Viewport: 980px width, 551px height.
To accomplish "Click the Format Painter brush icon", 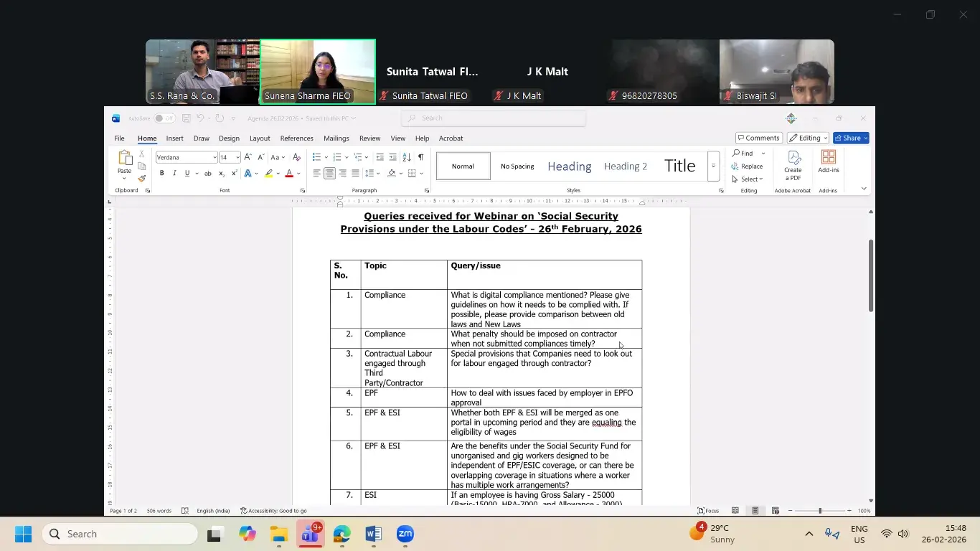I will pyautogui.click(x=142, y=179).
